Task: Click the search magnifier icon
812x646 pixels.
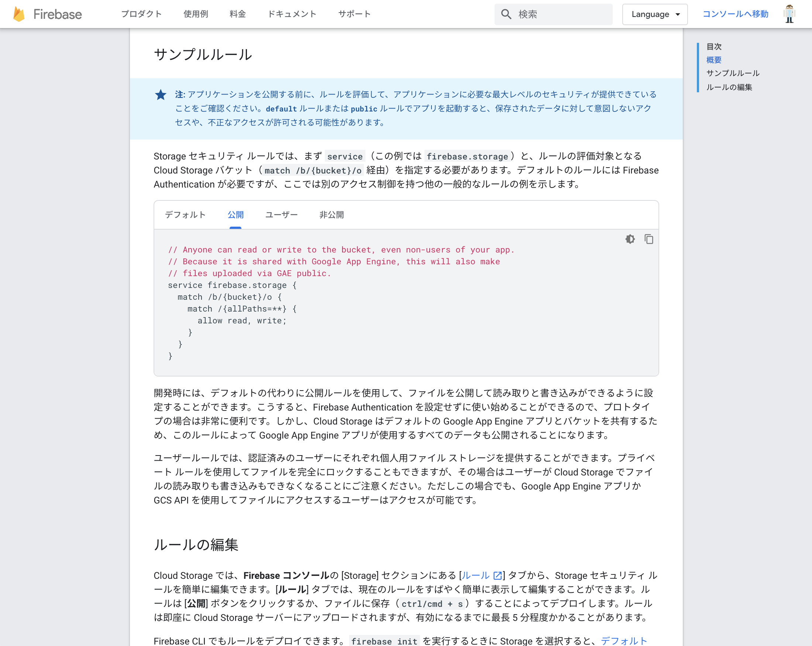Action: click(506, 14)
